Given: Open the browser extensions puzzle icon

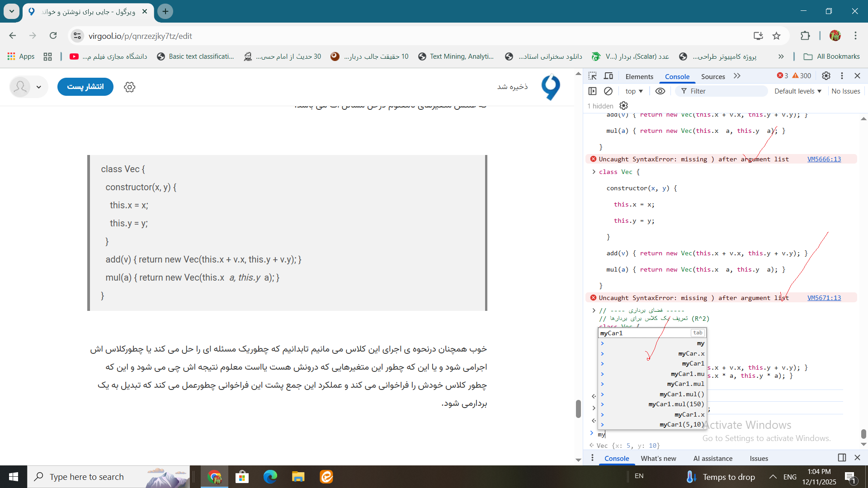Looking at the screenshot, I should pos(805,36).
